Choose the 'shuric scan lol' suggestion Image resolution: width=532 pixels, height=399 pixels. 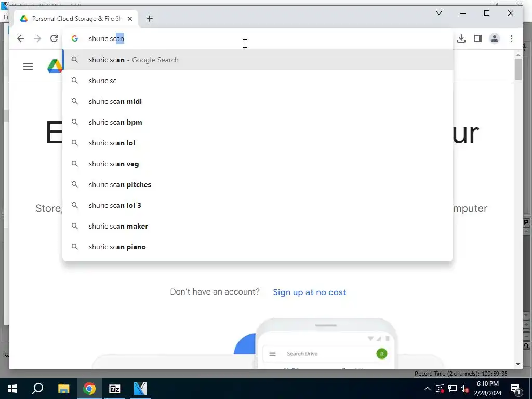[x=258, y=143]
